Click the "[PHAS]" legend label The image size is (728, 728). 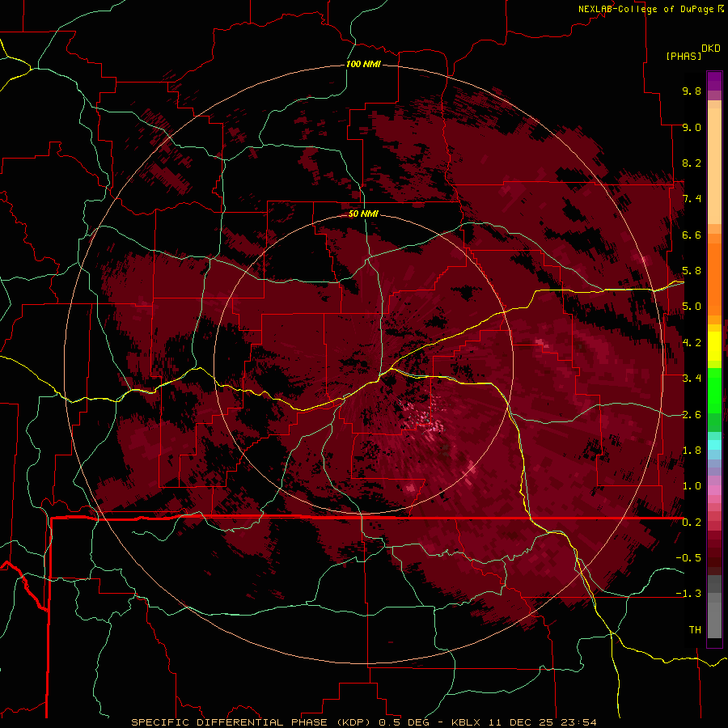(684, 57)
